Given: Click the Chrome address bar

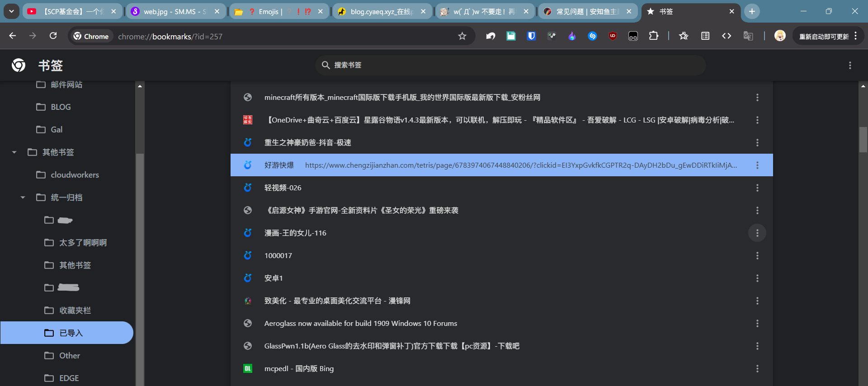Looking at the screenshot, I should 271,36.
